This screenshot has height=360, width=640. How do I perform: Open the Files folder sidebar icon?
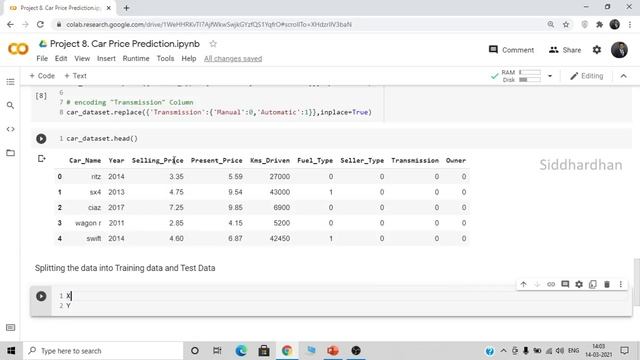click(11, 153)
